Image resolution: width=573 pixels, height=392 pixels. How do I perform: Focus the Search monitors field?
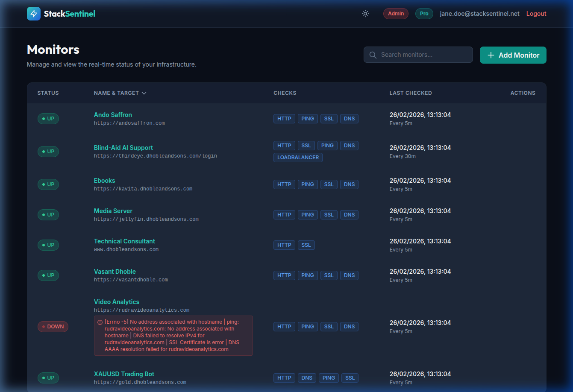[418, 55]
